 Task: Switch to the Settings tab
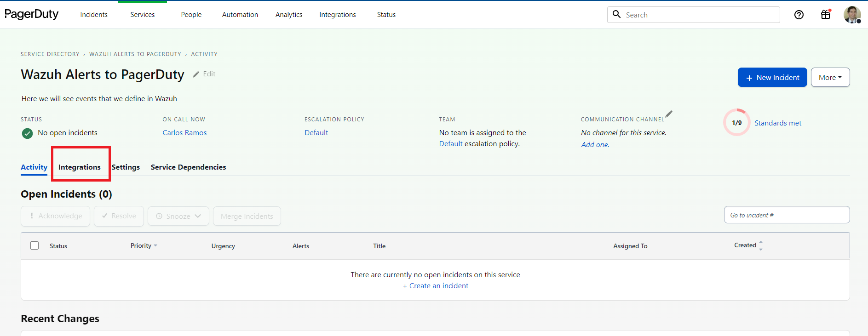(x=126, y=167)
